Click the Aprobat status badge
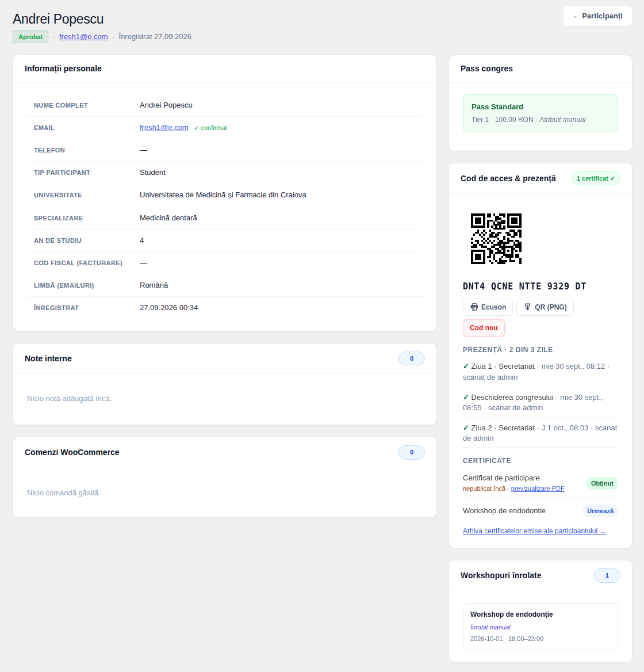The width and height of the screenshot is (644, 672). [30, 37]
